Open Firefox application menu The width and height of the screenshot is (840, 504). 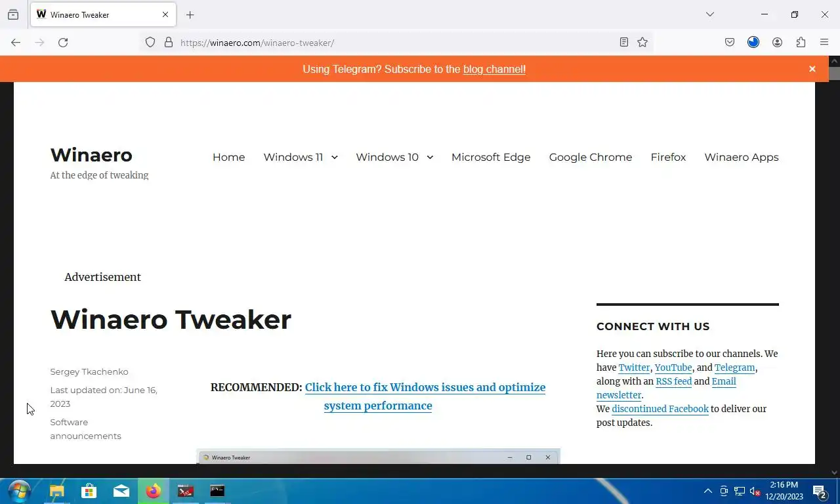click(x=824, y=43)
